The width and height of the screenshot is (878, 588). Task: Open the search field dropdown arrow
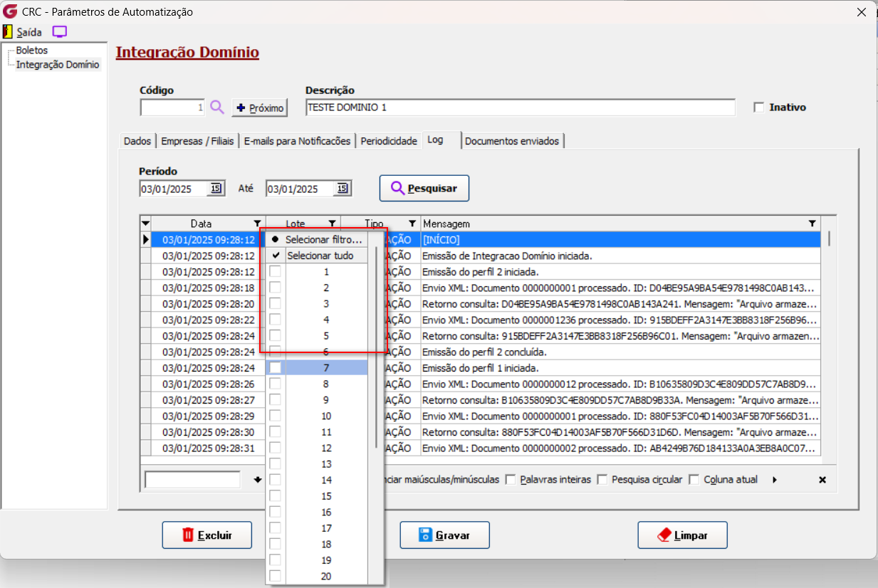click(257, 480)
